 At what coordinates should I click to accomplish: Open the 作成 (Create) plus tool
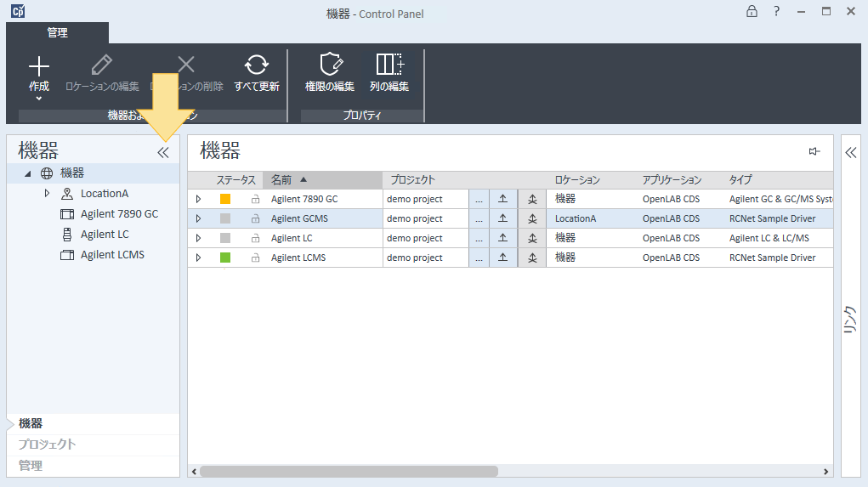tap(39, 66)
